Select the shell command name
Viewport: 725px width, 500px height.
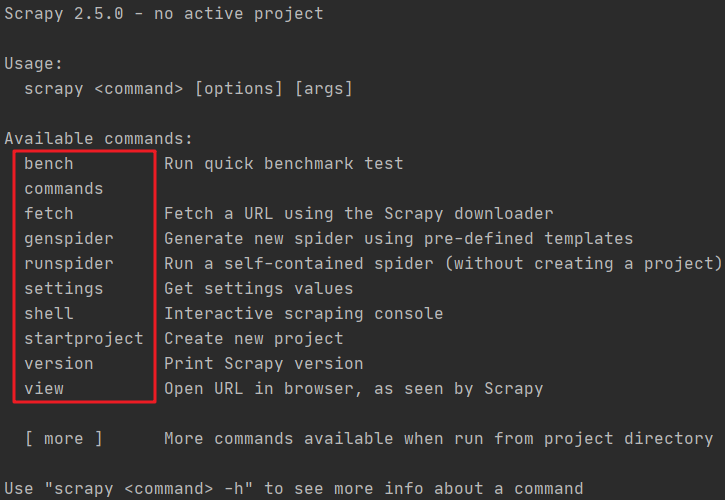click(49, 314)
